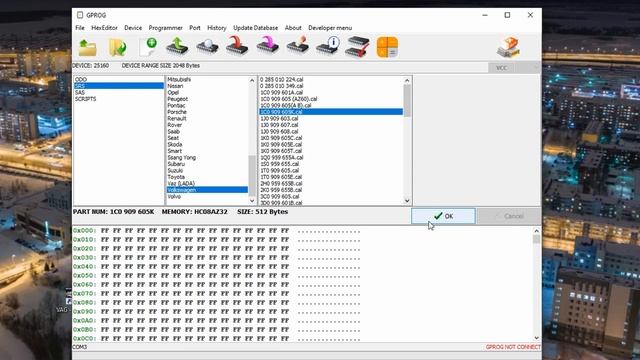Click the first FF byte in row 0x000

pyautogui.click(x=105, y=231)
